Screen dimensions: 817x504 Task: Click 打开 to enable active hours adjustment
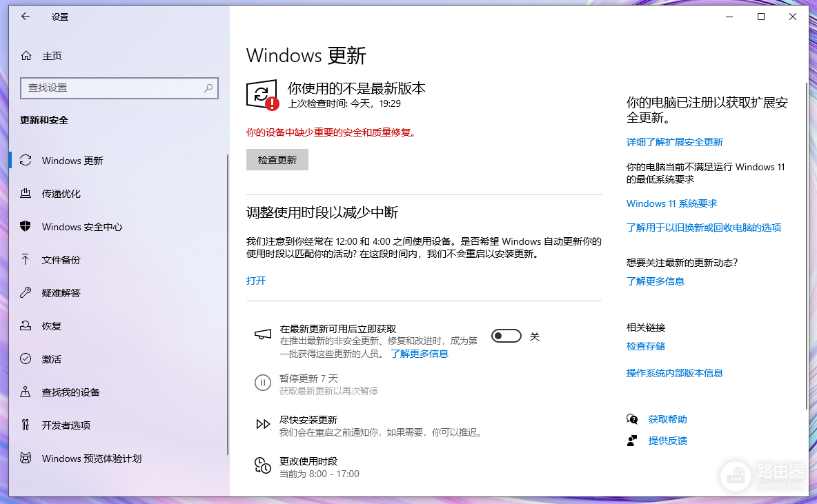[x=256, y=281]
